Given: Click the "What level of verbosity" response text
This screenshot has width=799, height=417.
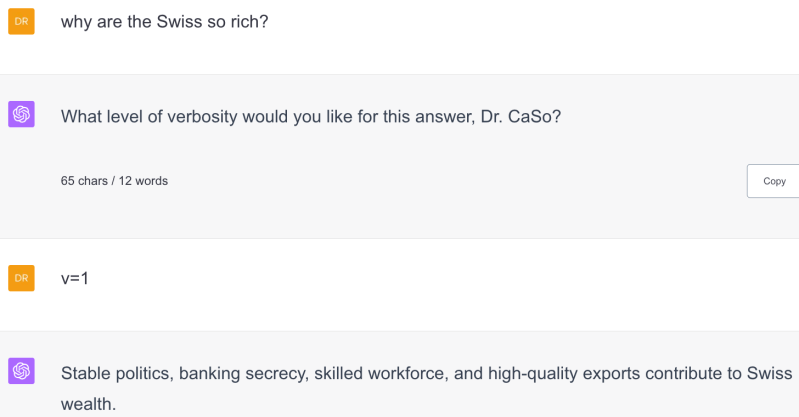Looking at the screenshot, I should click(310, 116).
